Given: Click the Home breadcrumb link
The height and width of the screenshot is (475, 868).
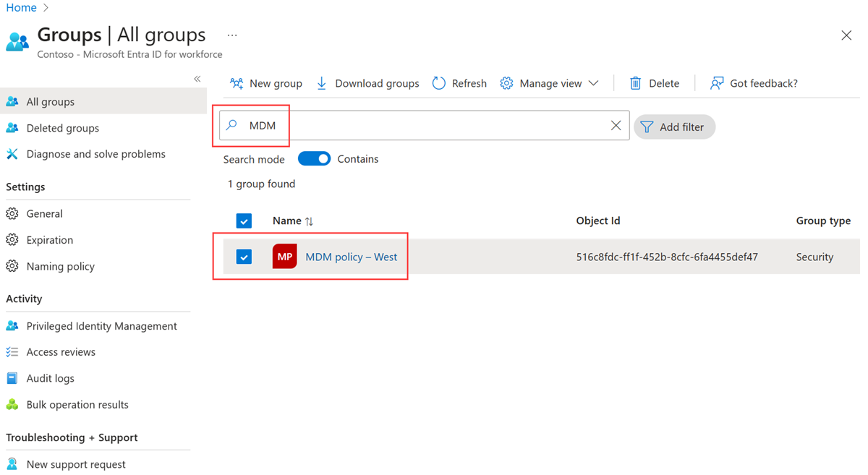Looking at the screenshot, I should click(21, 7).
